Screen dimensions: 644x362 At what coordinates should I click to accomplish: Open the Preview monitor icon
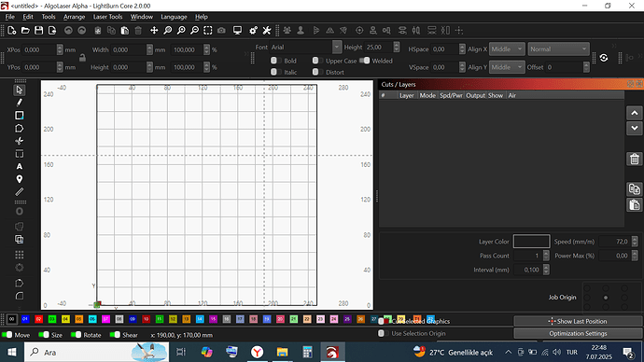237,31
